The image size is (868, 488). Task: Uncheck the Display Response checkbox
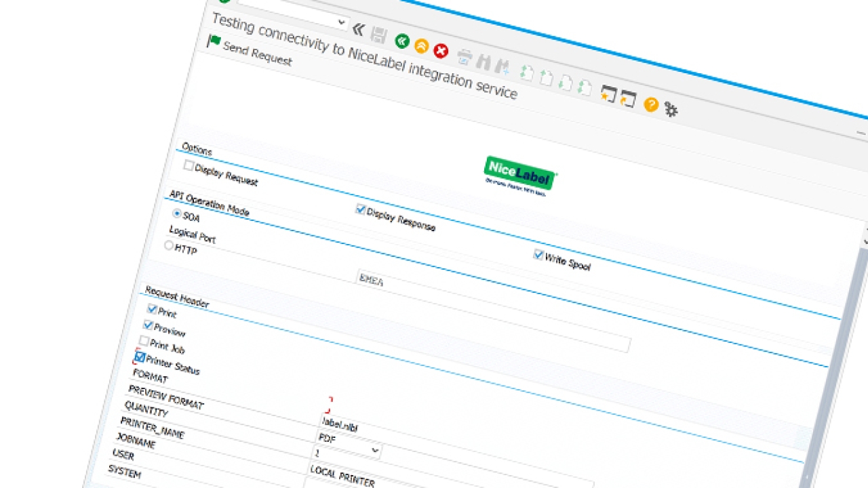[x=361, y=209]
